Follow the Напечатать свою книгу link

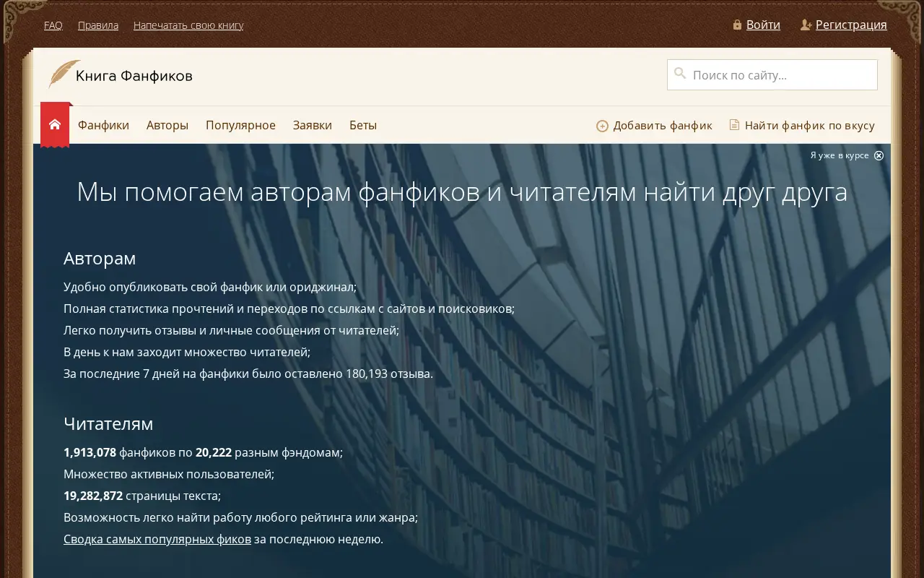coord(188,25)
